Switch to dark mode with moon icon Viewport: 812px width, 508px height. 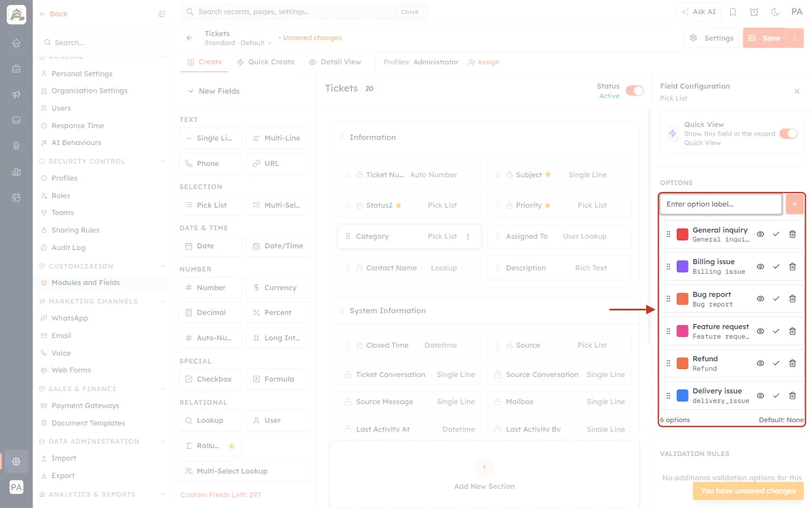[775, 12]
